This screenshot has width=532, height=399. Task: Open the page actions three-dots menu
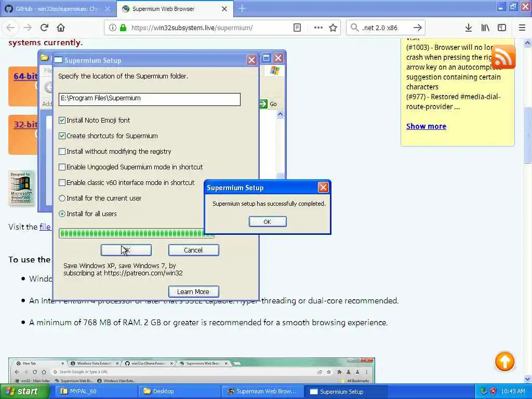tap(318, 28)
